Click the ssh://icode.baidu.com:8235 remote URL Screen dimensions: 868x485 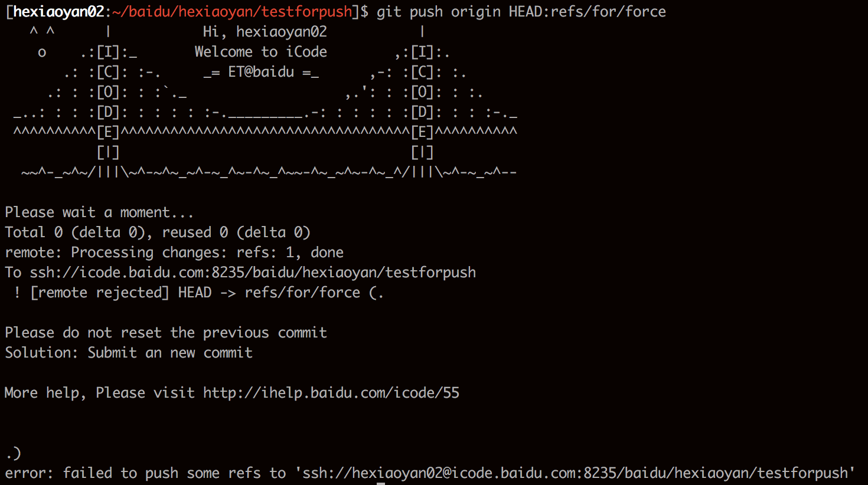(253, 273)
